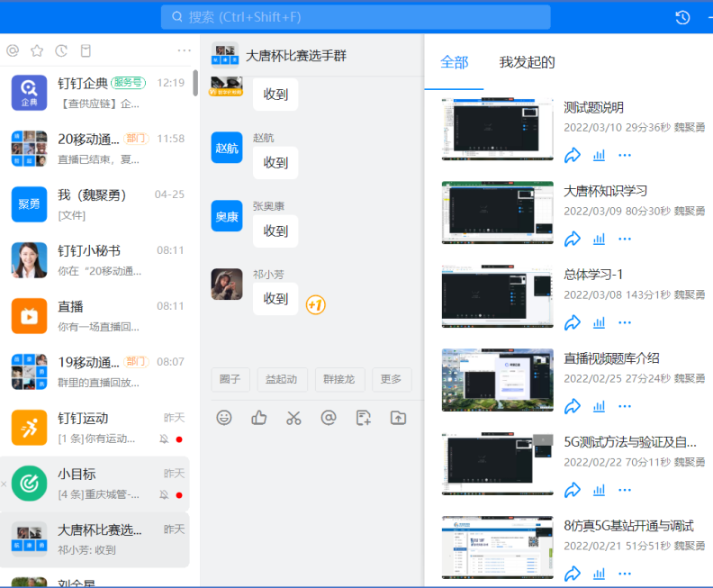
Task: Share the 8仿真5G基站开通与调试 recording
Action: coord(572,574)
